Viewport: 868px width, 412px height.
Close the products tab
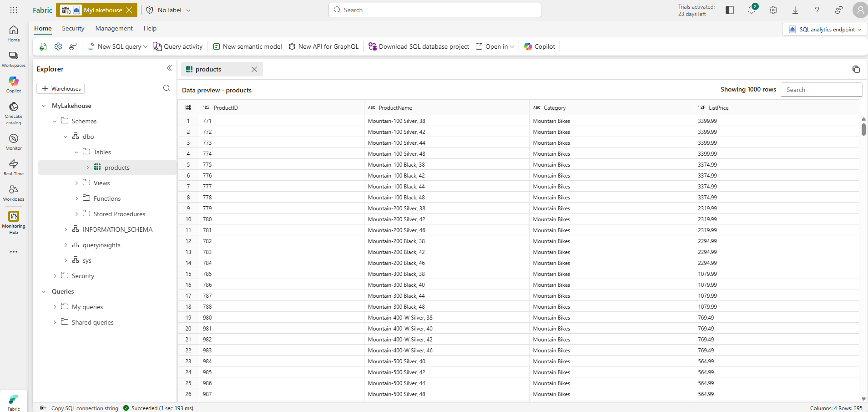coord(254,69)
